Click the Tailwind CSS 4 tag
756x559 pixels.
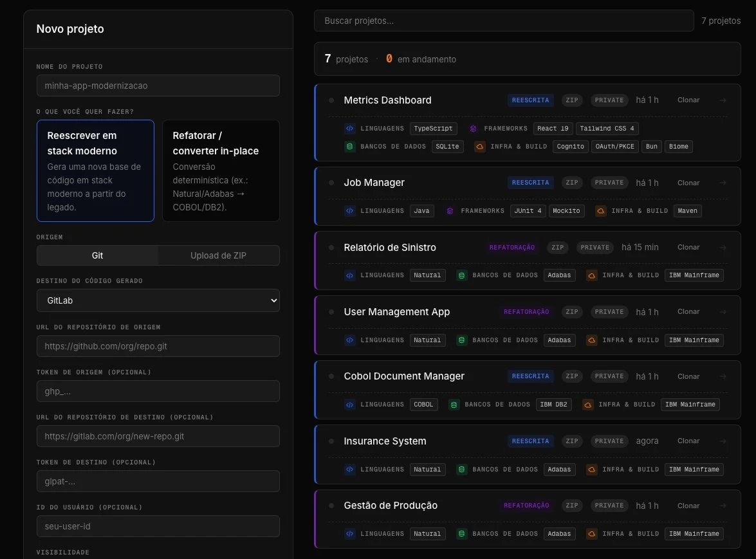(607, 129)
